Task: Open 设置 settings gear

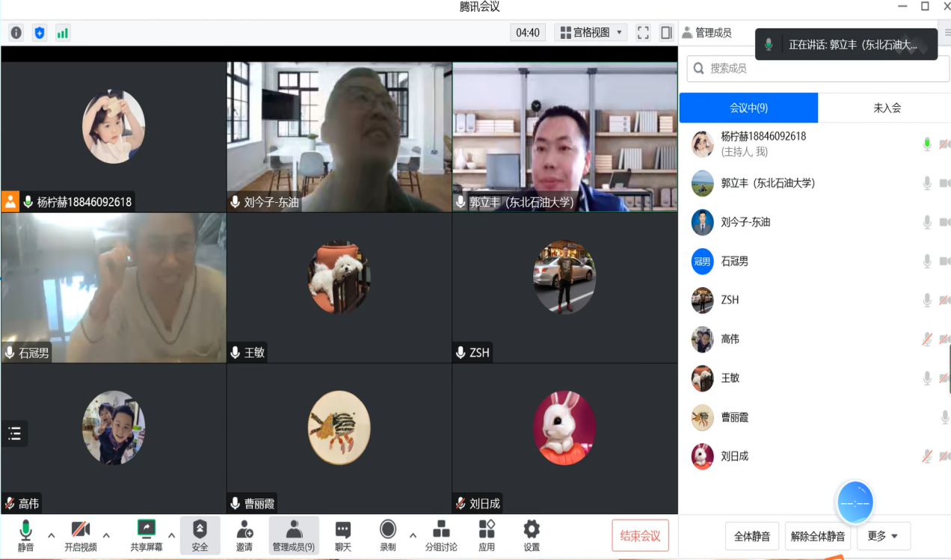Action: click(x=532, y=530)
